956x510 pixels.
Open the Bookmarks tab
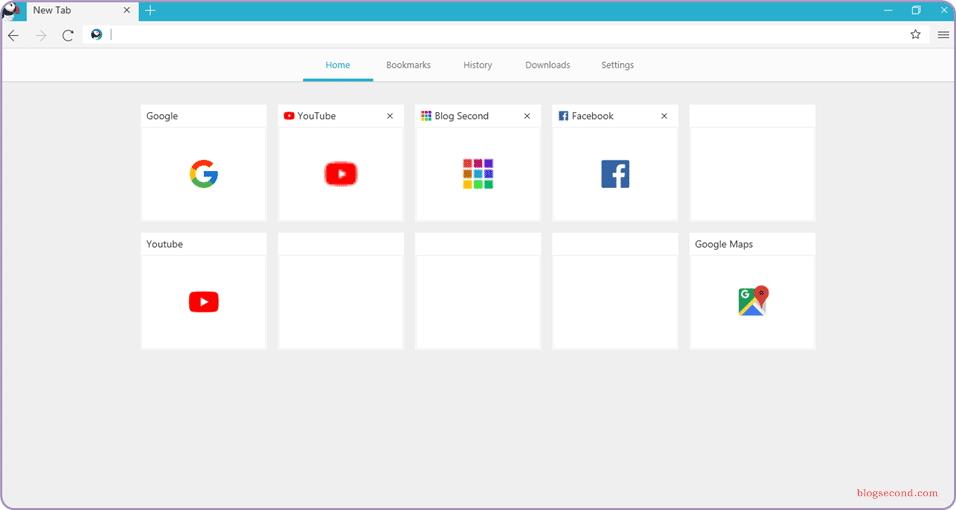[408, 65]
